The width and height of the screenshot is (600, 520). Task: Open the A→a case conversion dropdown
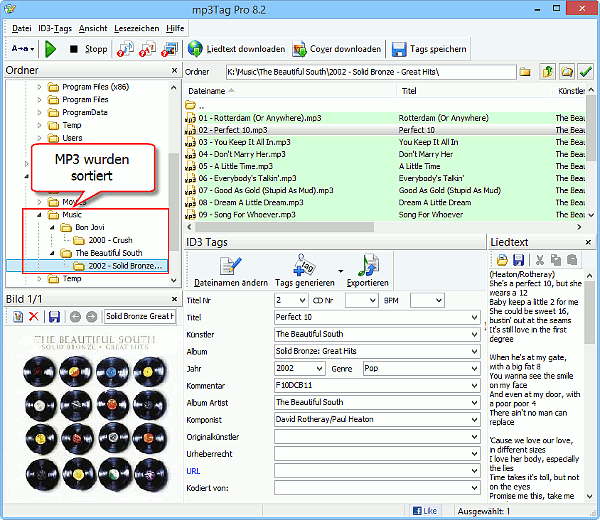[23, 49]
